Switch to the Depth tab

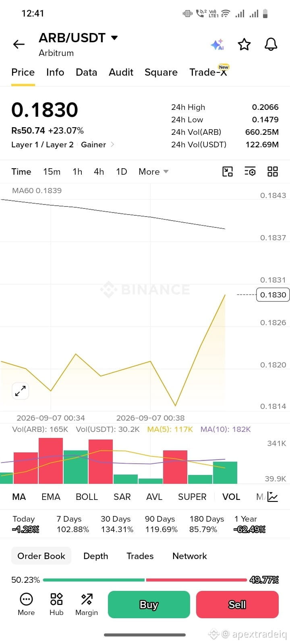tap(96, 556)
